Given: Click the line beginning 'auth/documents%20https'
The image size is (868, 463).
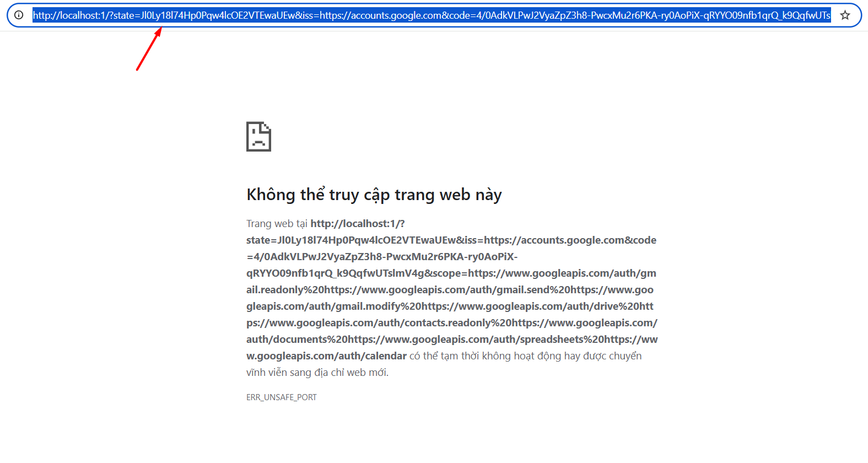Looking at the screenshot, I should tap(452, 340).
